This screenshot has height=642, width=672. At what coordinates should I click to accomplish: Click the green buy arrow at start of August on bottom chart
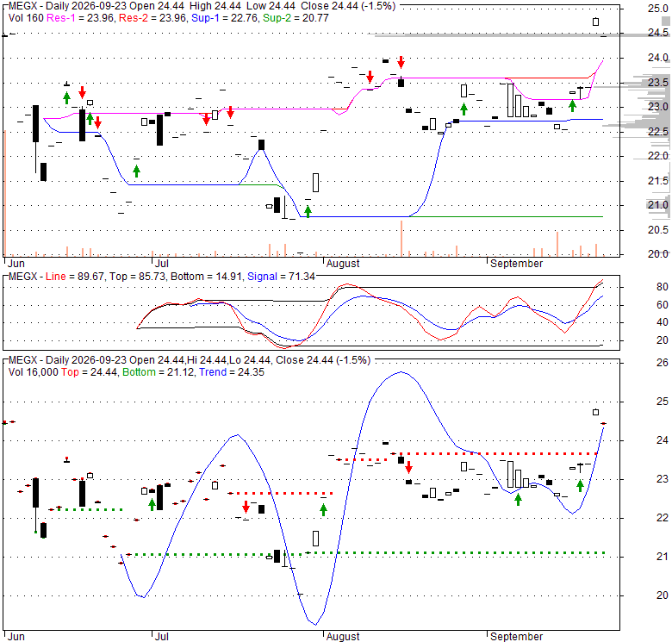pos(323,509)
